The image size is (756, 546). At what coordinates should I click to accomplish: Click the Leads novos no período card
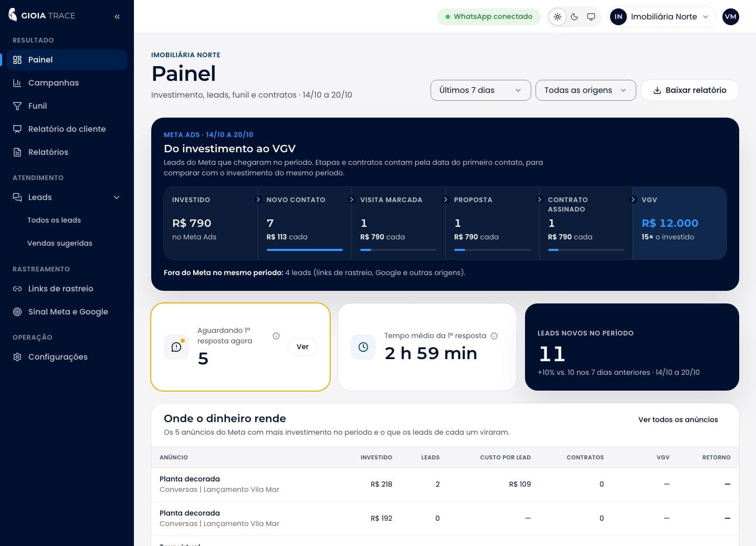632,347
